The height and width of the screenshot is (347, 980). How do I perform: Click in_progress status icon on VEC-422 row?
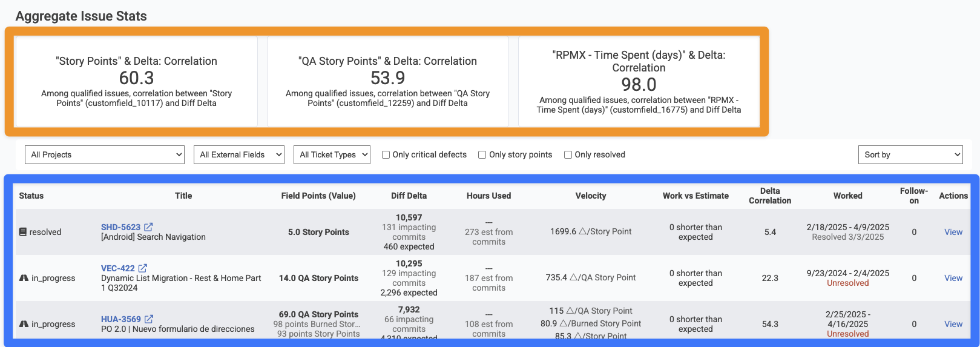tap(24, 278)
